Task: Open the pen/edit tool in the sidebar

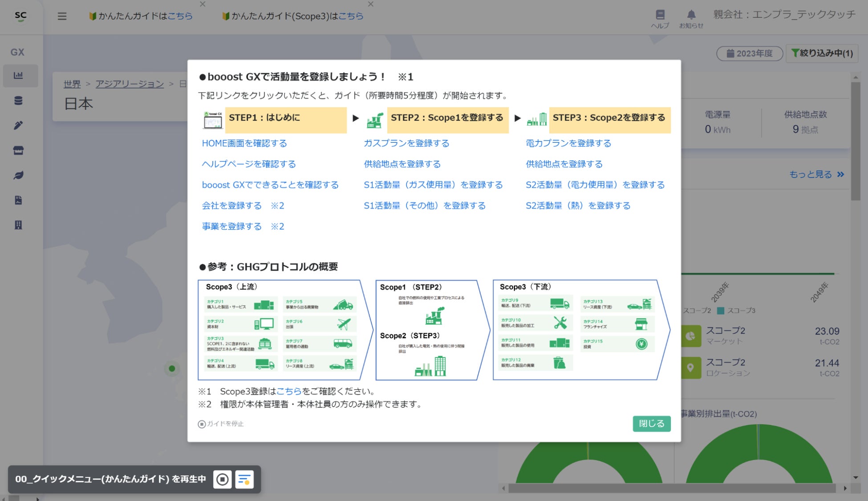Action: (x=18, y=125)
